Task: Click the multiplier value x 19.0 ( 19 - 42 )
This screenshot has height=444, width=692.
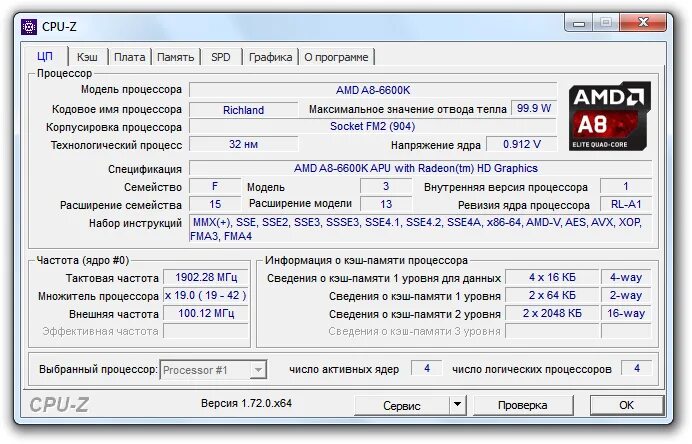Action: (x=206, y=295)
